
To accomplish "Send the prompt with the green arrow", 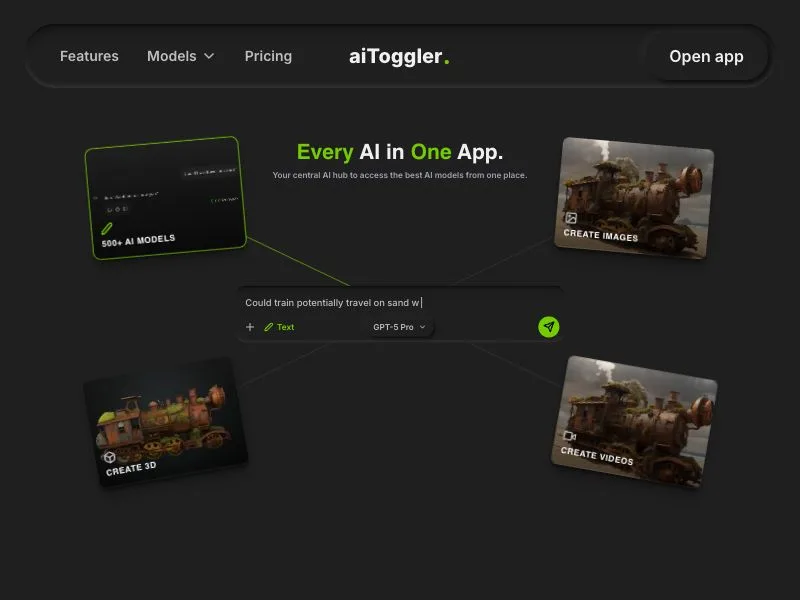I will coord(548,327).
